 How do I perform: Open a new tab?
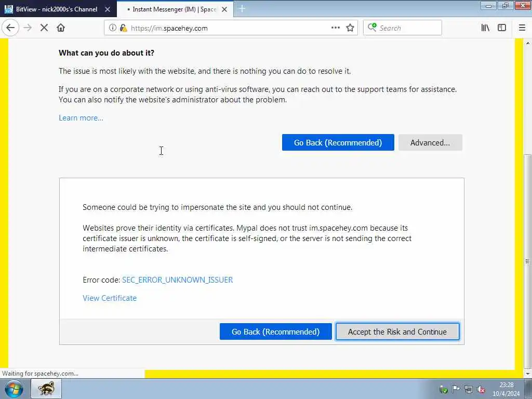tap(242, 9)
